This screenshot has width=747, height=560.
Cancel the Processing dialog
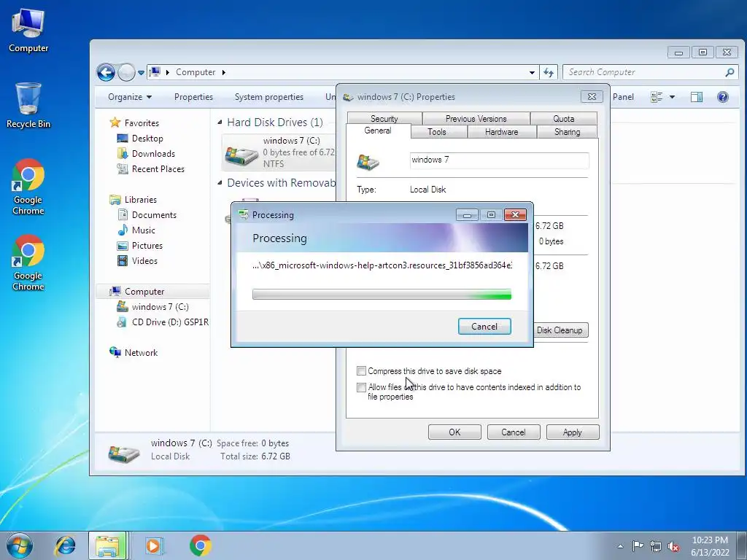pos(484,326)
